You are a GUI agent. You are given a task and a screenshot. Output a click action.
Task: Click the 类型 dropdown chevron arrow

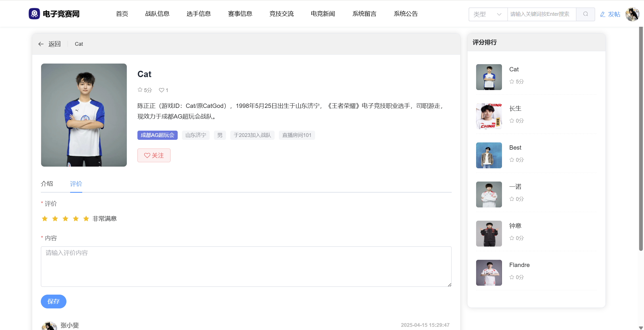[x=499, y=14]
